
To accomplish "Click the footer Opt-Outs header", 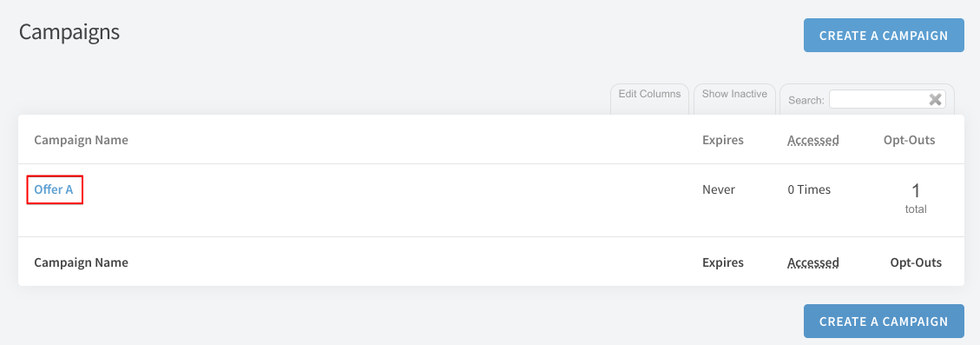I will click(x=916, y=262).
